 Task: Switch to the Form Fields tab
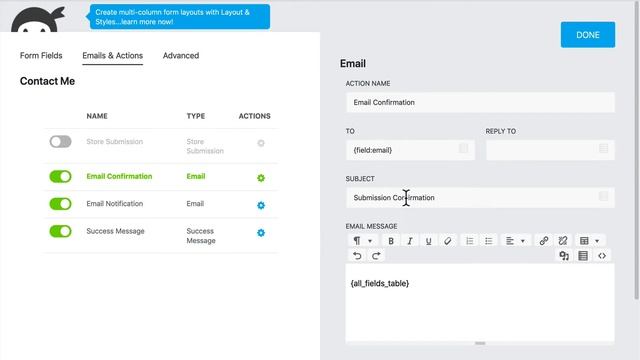click(41, 56)
